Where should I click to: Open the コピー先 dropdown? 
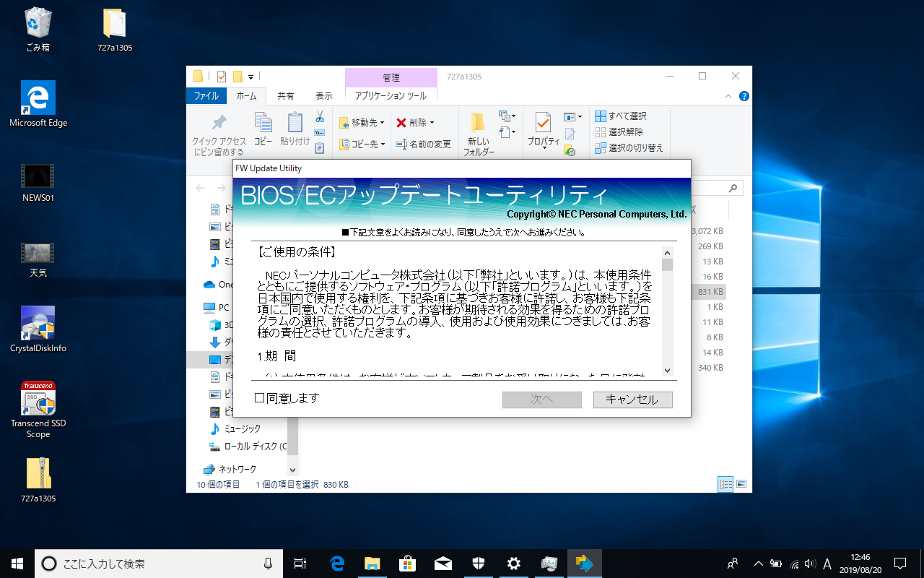[x=363, y=144]
